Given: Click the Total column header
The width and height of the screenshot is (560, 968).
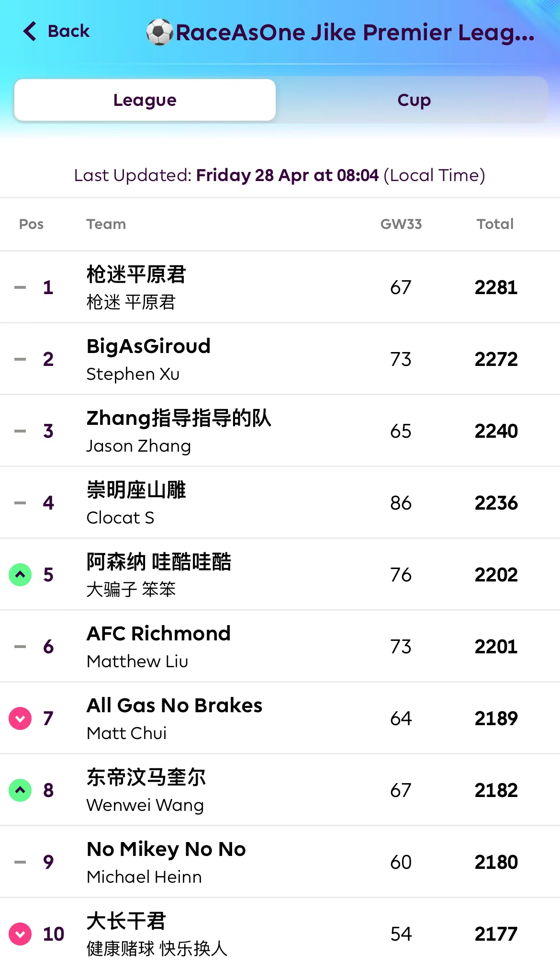Looking at the screenshot, I should tap(495, 224).
